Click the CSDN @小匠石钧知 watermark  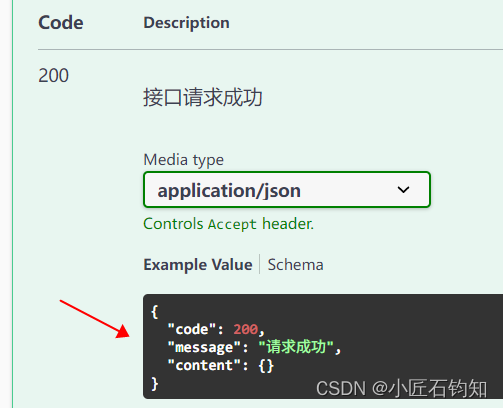401,389
